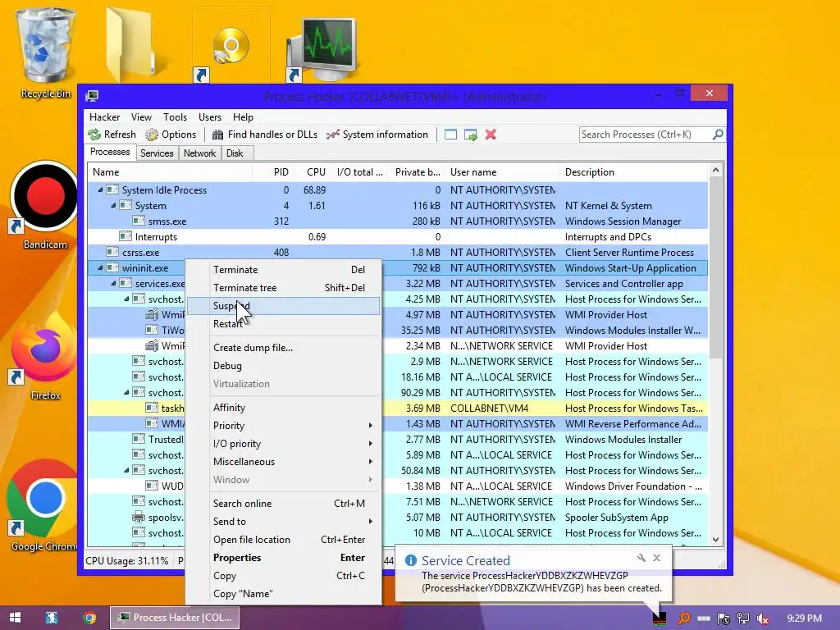Click the wrench icon in Service Created popup
This screenshot has width=840, height=630.
click(x=641, y=558)
